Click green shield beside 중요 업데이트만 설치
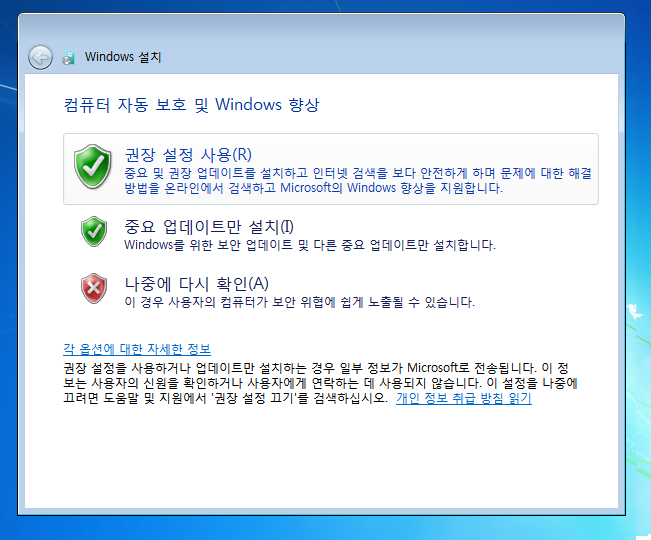The image size is (651, 540). (94, 231)
